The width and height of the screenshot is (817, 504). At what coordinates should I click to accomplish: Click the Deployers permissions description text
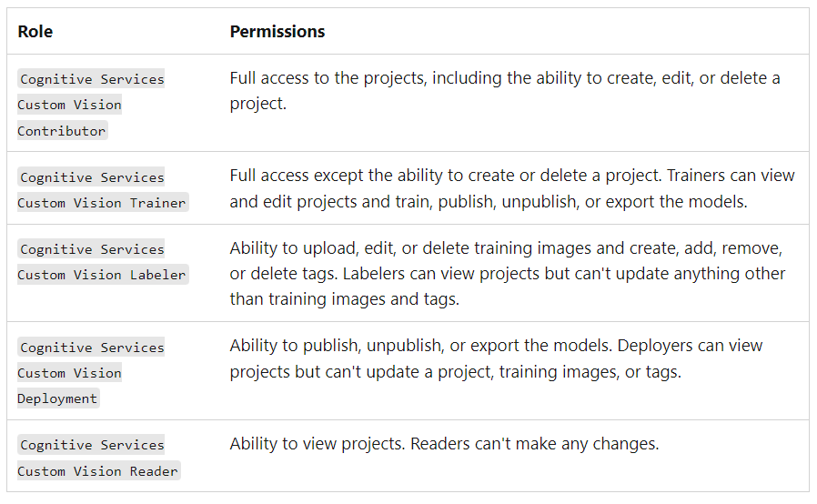(x=496, y=358)
